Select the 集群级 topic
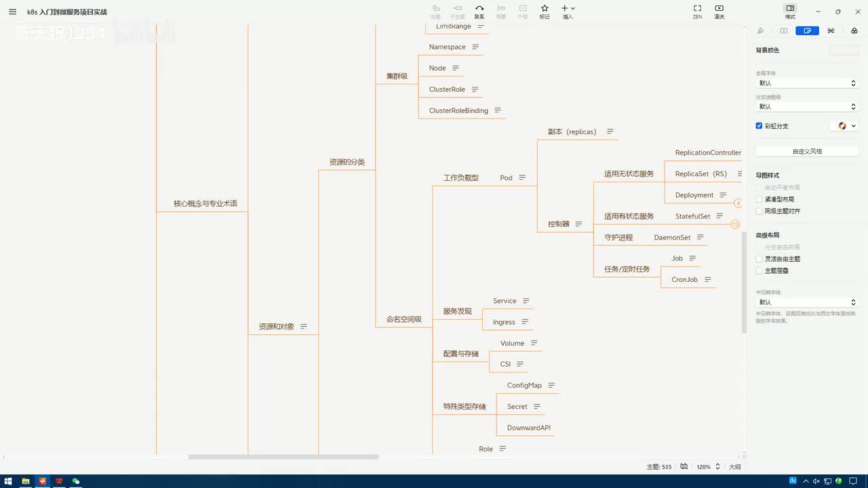The height and width of the screenshot is (488, 868). (397, 76)
